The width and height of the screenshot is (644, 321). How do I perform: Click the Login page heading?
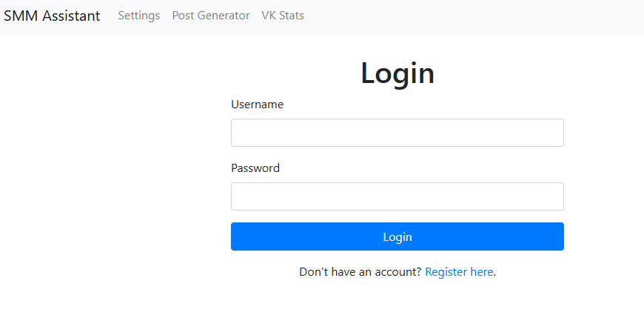click(397, 73)
